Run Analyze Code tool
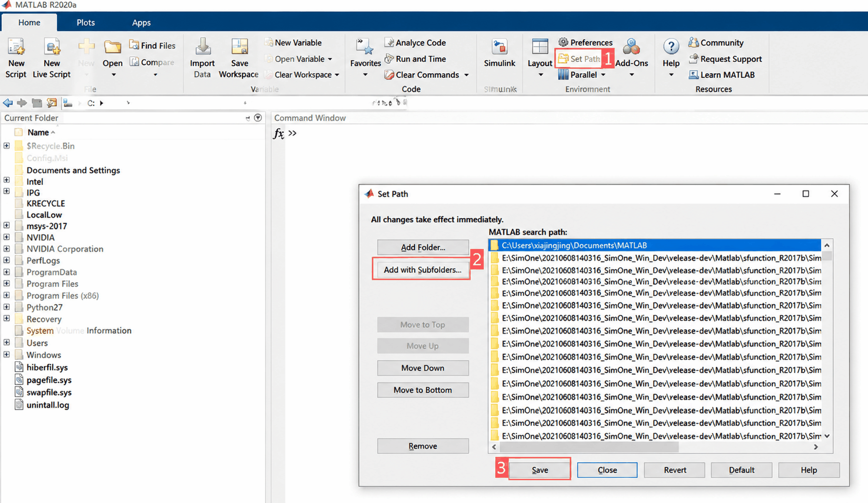868x503 pixels. point(415,42)
